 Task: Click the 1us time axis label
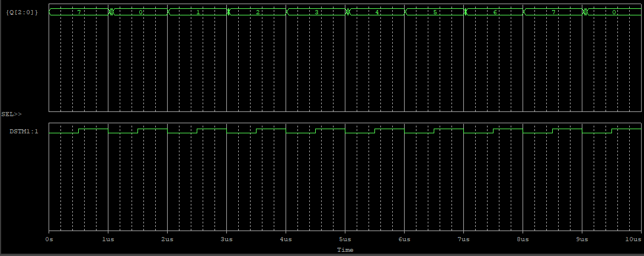(108, 239)
